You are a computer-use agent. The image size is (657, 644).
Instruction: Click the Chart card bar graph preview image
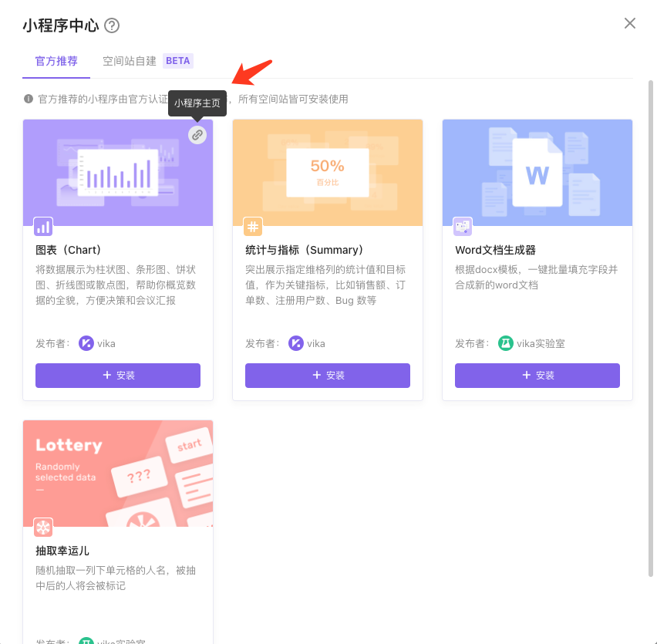[117, 171]
